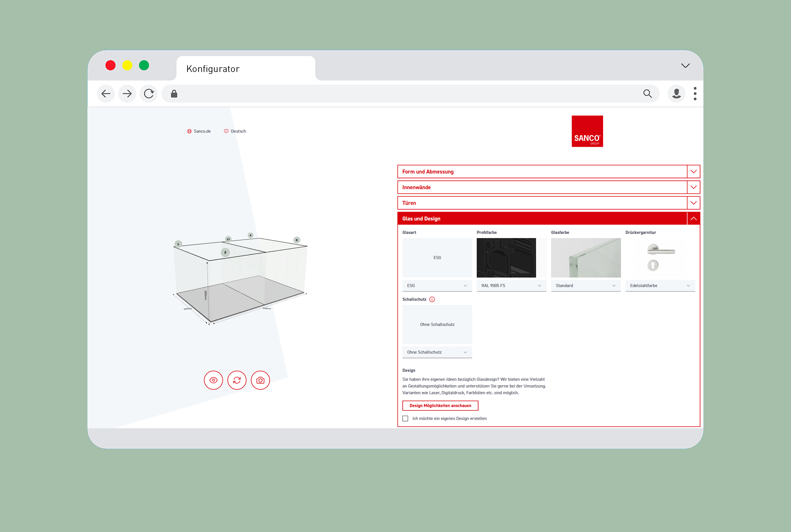The width and height of the screenshot is (791, 532).
Task: Click the eye view icon button
Action: (213, 380)
